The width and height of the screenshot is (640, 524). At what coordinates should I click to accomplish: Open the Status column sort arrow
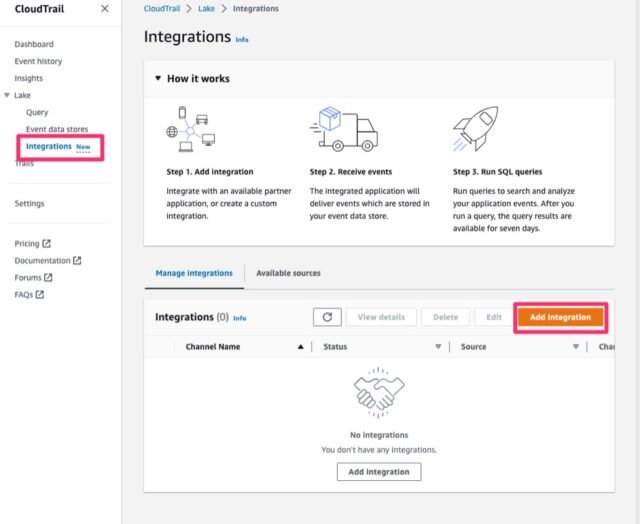click(438, 346)
